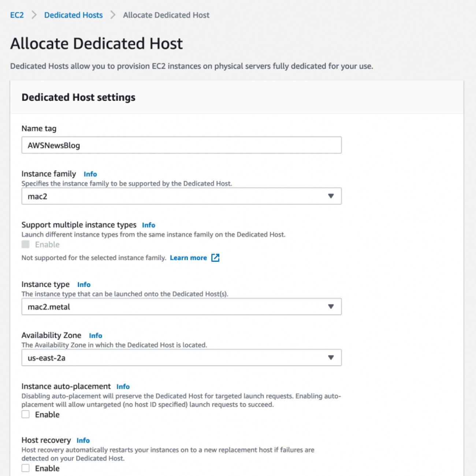Go to EC2 breadcrumb link
Viewport: 476px width, 476px height.
coord(17,15)
